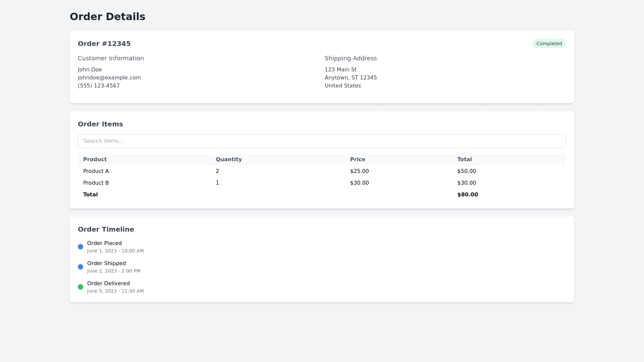
Task: Click the Customer Information heading
Action: [111, 58]
